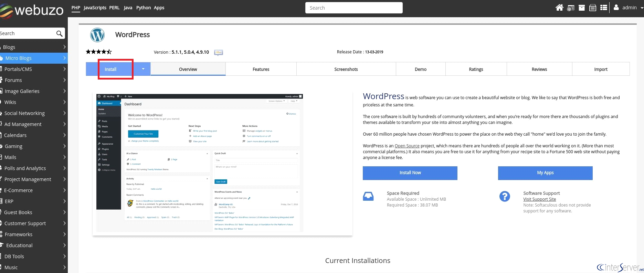644x273 pixels.
Task: Click the 'Required Space : 38.07 MB' text
Action: [x=412, y=205]
